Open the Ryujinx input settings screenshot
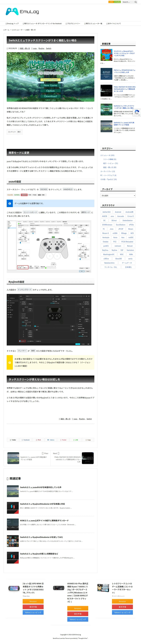 click(49, 319)
